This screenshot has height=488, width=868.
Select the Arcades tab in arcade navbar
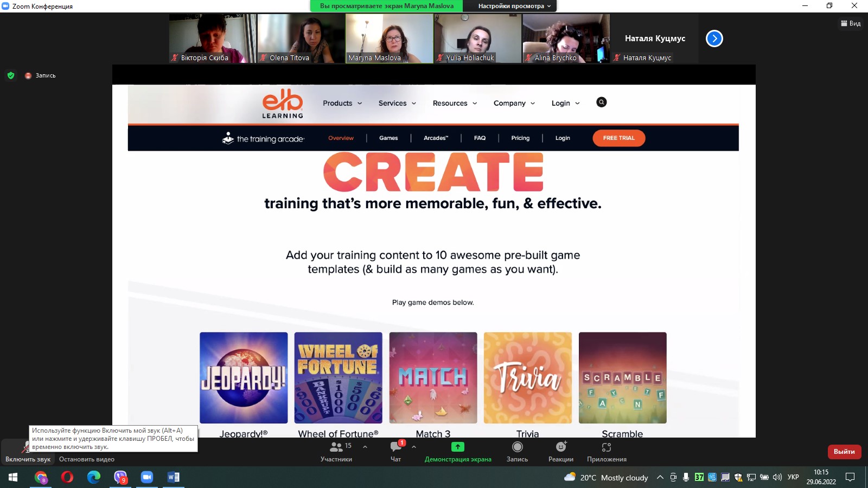click(x=436, y=138)
